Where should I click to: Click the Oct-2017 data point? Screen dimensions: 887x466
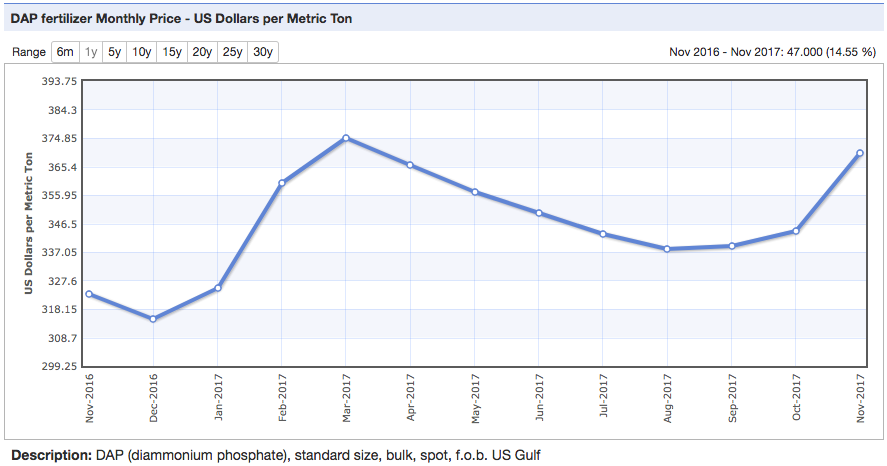coord(796,231)
